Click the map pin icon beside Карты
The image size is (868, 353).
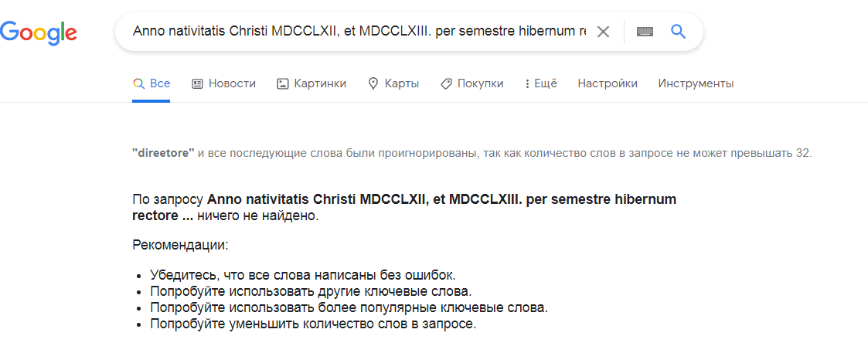click(x=373, y=83)
